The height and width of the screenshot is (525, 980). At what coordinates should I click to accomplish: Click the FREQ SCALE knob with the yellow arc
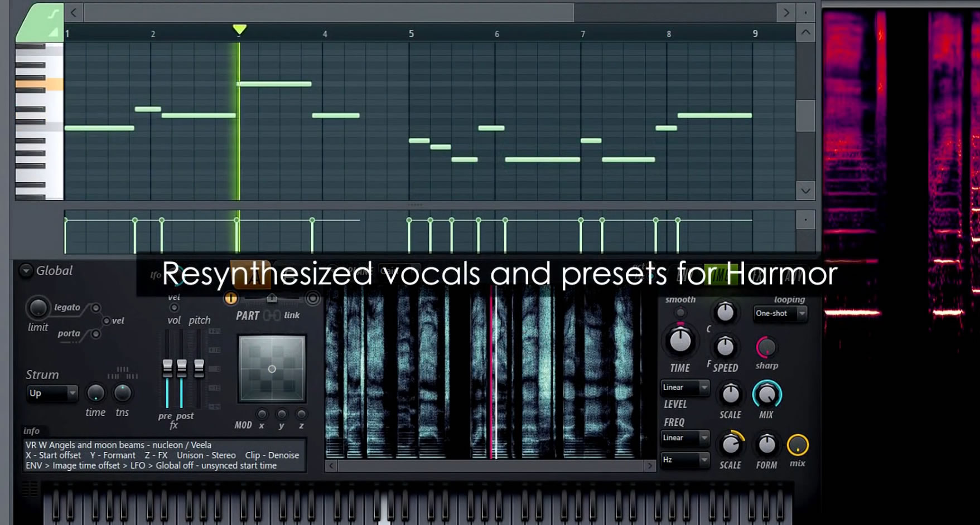click(x=731, y=444)
